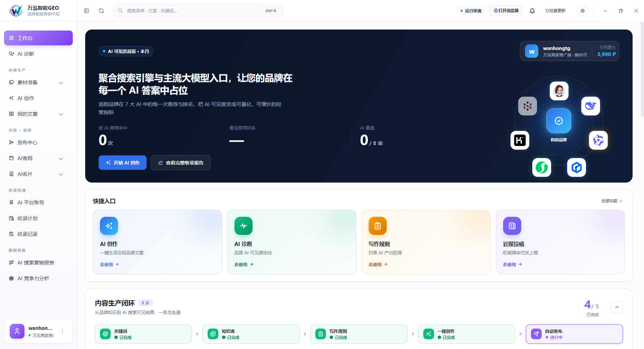Open AI 搜索营销报表 in the sidebar
This screenshot has width=644, height=349.
tap(38, 262)
